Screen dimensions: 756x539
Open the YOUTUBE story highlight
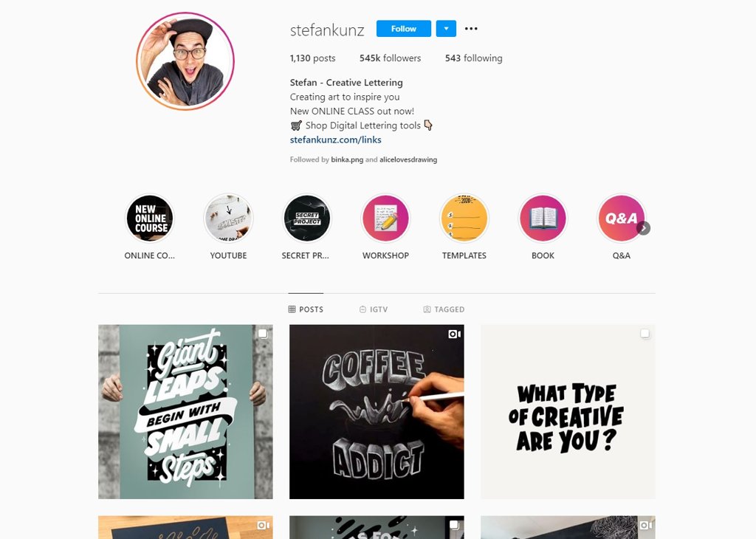tap(229, 219)
